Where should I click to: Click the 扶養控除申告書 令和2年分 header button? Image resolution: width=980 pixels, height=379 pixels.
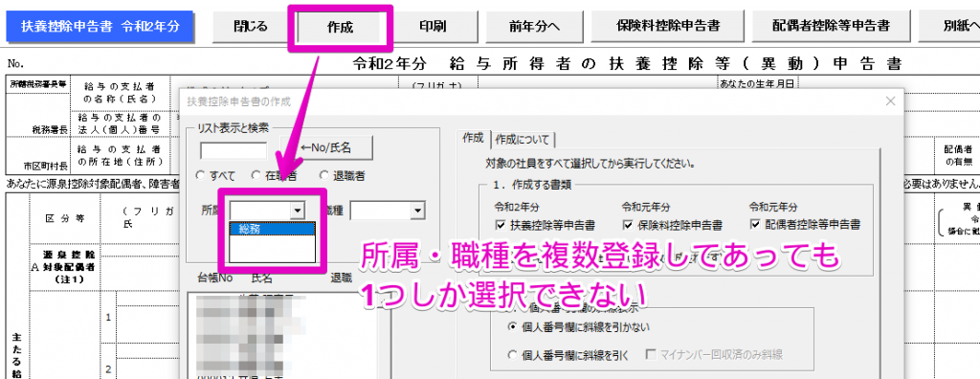tap(100, 27)
